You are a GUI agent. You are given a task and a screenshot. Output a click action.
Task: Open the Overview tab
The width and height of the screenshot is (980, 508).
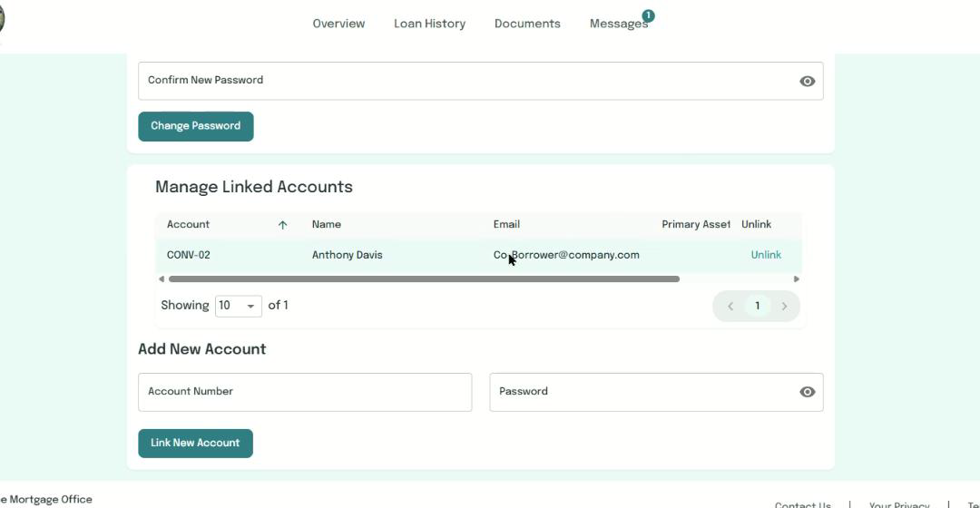tap(338, 24)
